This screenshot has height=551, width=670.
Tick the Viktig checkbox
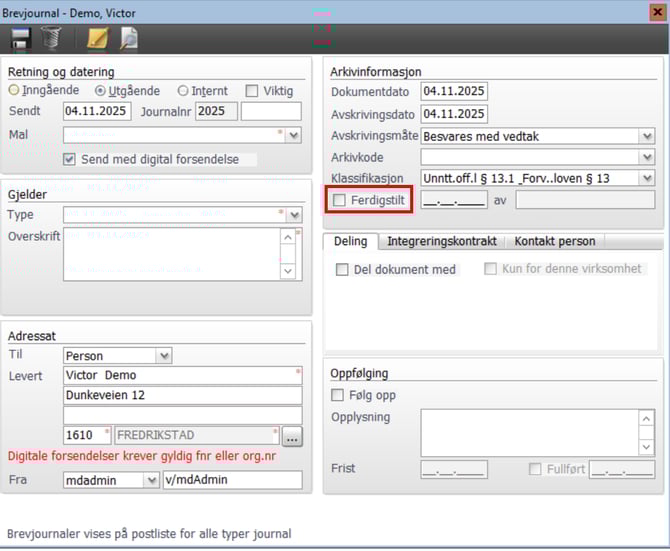tap(252, 91)
